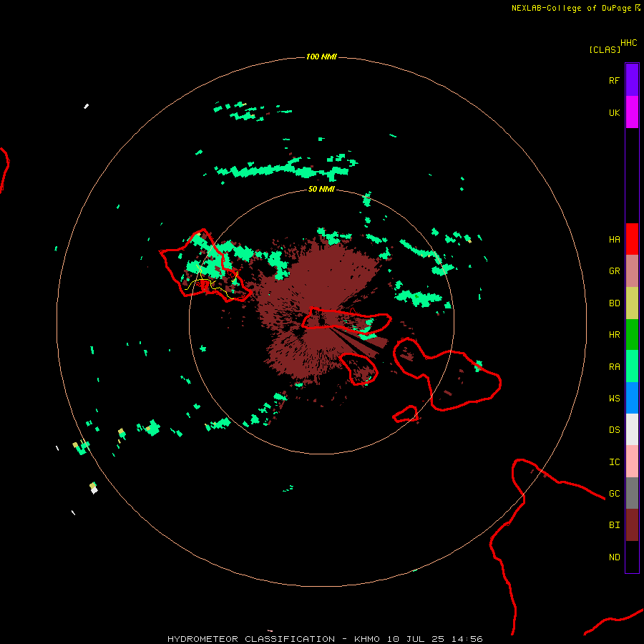Click the HA legend label

[614, 240]
